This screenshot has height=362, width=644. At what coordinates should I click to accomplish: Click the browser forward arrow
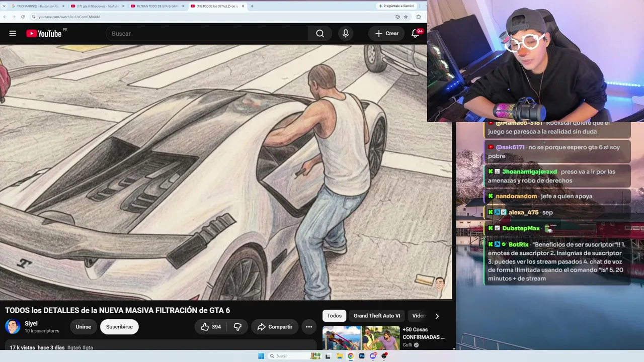click(x=14, y=17)
